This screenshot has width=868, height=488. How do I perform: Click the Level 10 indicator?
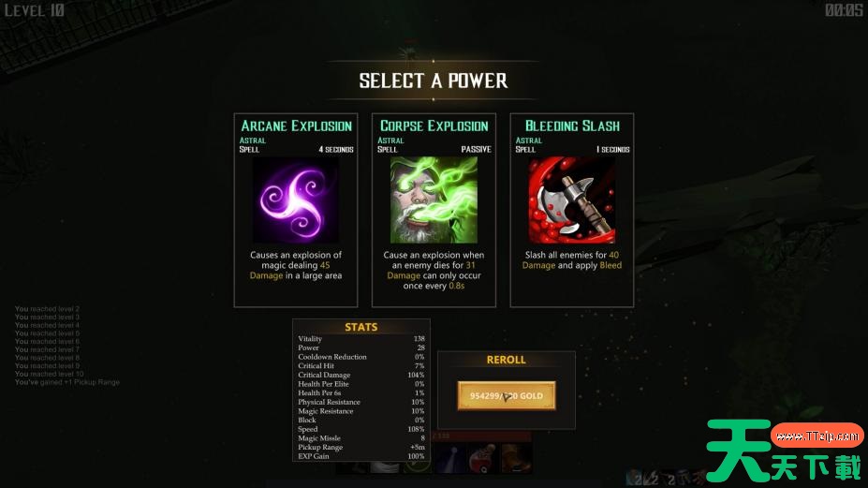pyautogui.click(x=35, y=10)
